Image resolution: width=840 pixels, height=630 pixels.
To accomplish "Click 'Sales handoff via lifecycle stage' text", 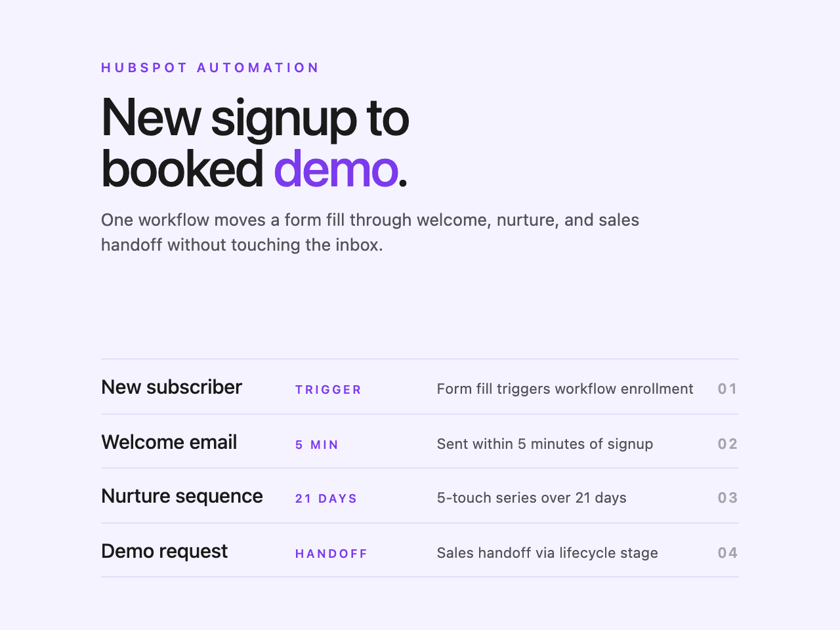I will click(x=547, y=553).
